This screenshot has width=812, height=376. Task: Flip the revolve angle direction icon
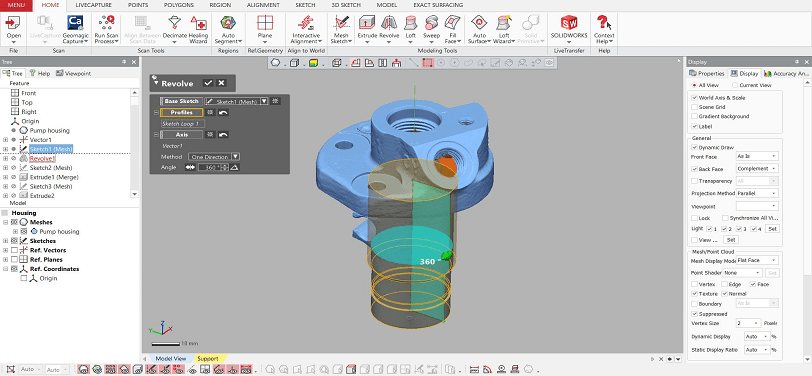point(191,167)
